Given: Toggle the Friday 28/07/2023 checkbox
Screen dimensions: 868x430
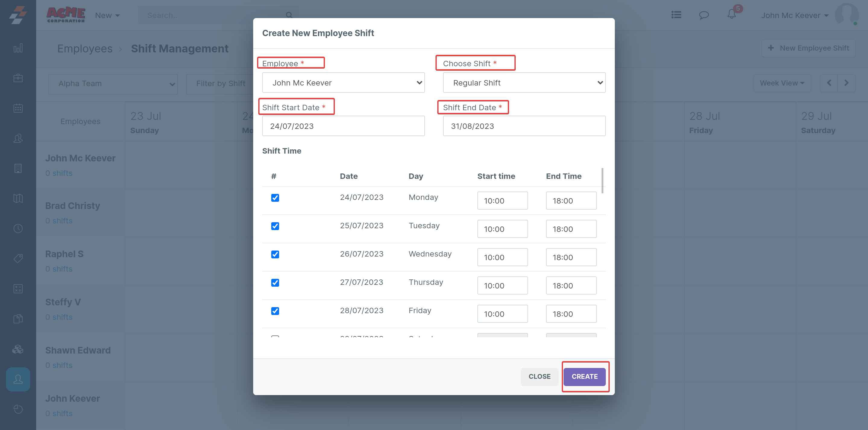Looking at the screenshot, I should (x=275, y=311).
